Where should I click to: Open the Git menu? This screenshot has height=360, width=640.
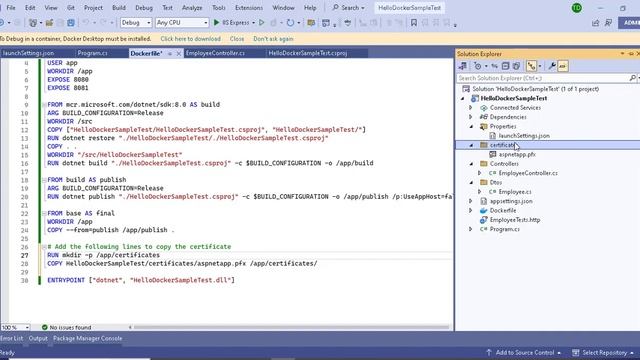(x=71, y=8)
